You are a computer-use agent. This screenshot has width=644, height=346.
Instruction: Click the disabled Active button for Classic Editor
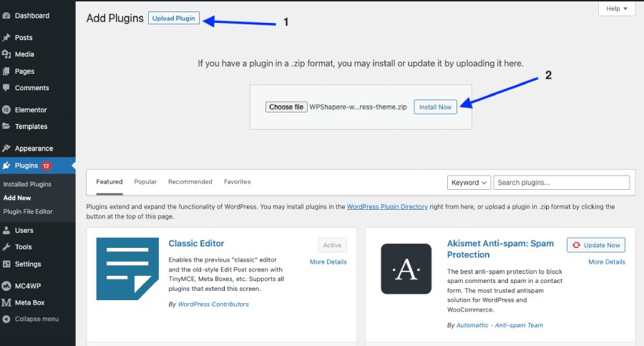(332, 245)
